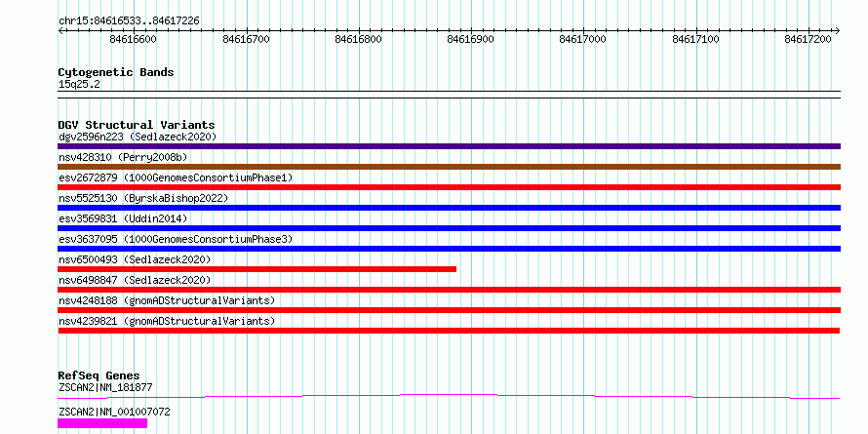The width and height of the screenshot is (868, 434).
Task: Open the esv3569831 (Uddin2014) label
Action: click(x=123, y=218)
